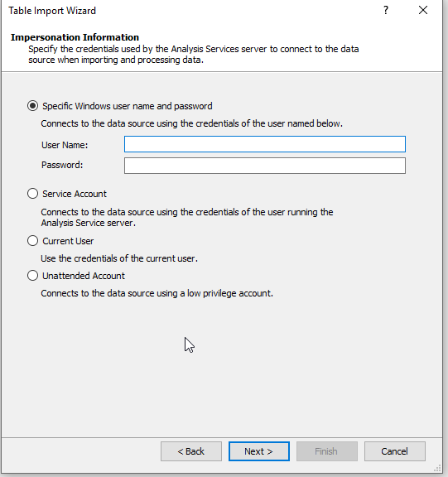
Task: Click the 'Password:' label
Action: coord(62,165)
